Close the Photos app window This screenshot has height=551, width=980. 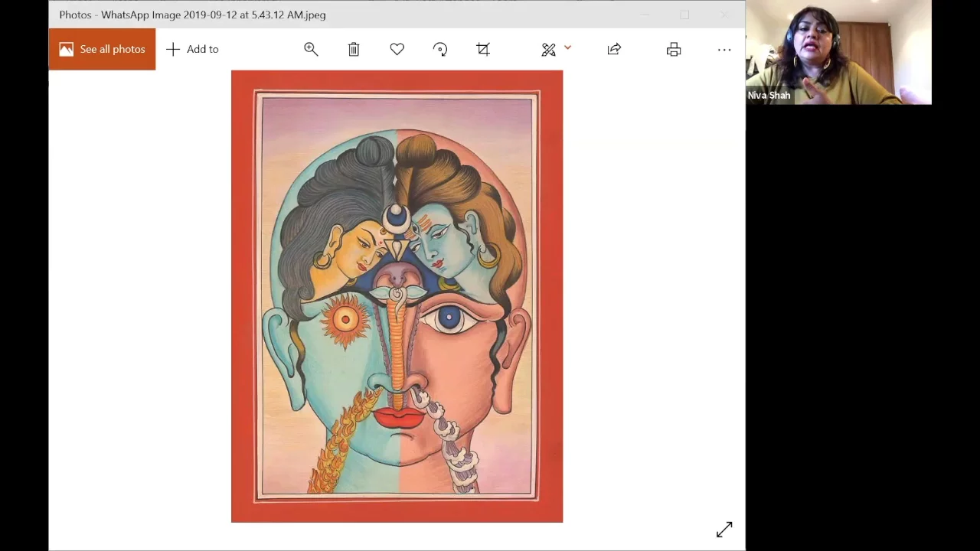[724, 15]
